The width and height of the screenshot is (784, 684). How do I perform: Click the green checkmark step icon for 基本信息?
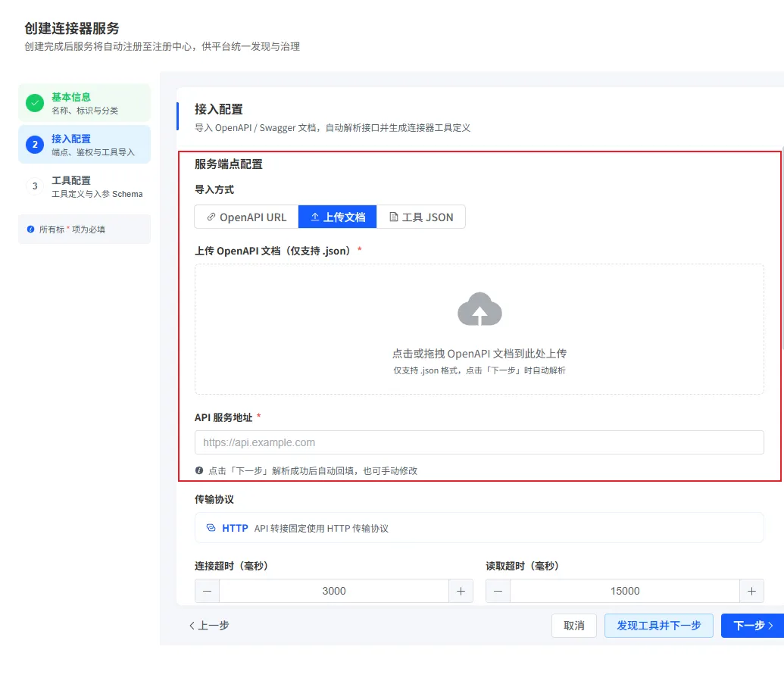point(35,103)
